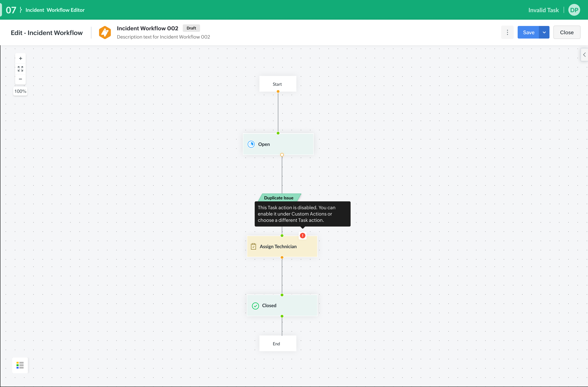This screenshot has height=387, width=588.
Task: Click the Closed status checkmark icon
Action: point(255,306)
